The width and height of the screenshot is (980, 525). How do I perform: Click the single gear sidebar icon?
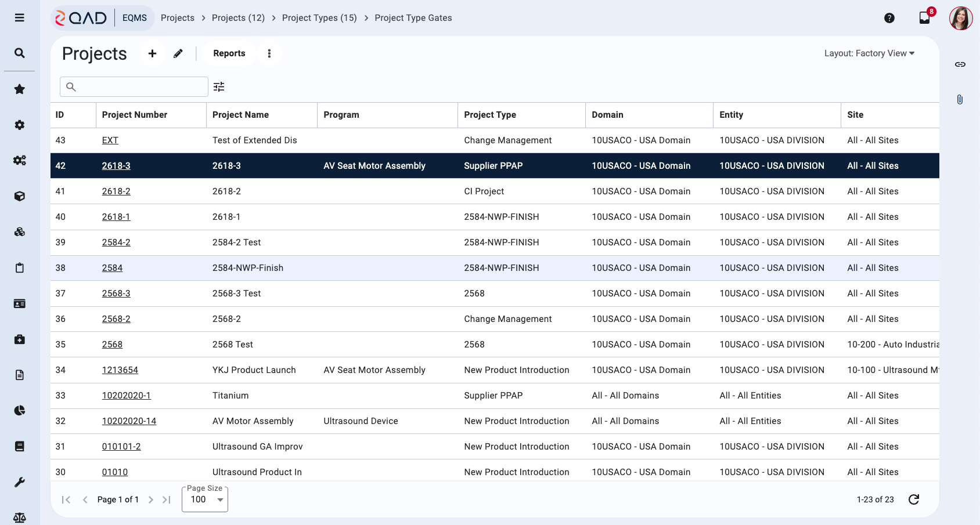click(19, 125)
